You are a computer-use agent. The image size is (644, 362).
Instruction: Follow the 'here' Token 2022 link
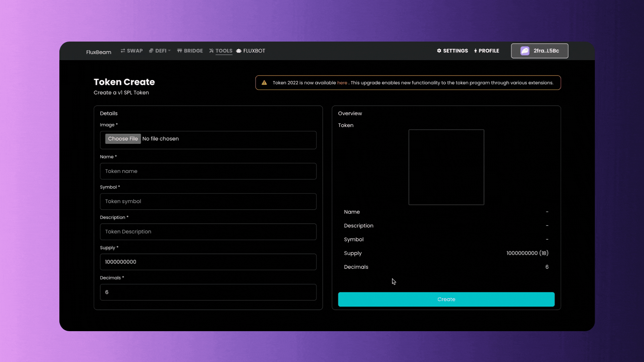tap(342, 83)
